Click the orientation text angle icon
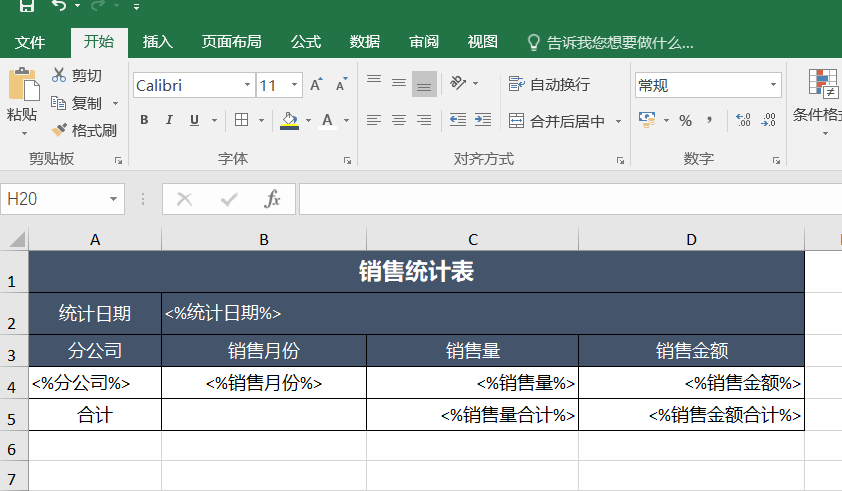The height and width of the screenshot is (491, 842). [x=458, y=83]
